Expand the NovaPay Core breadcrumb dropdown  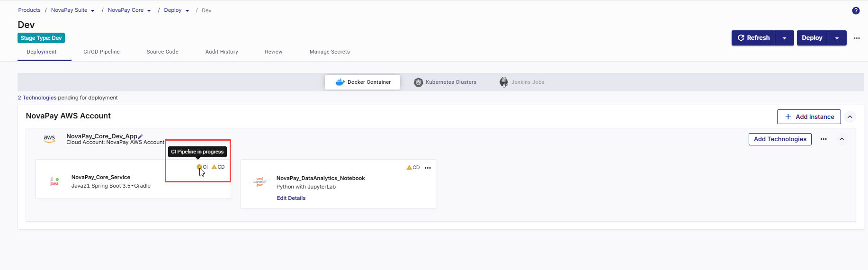[x=149, y=10]
